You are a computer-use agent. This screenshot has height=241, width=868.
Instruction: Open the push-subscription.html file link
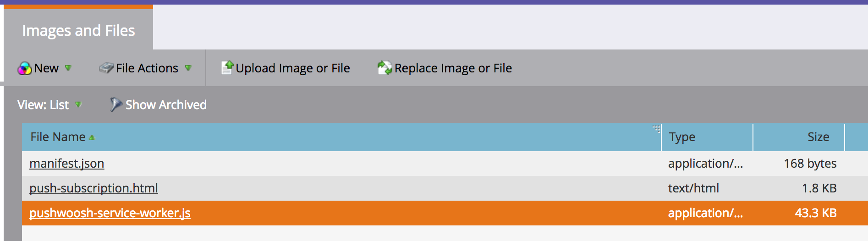(93, 188)
